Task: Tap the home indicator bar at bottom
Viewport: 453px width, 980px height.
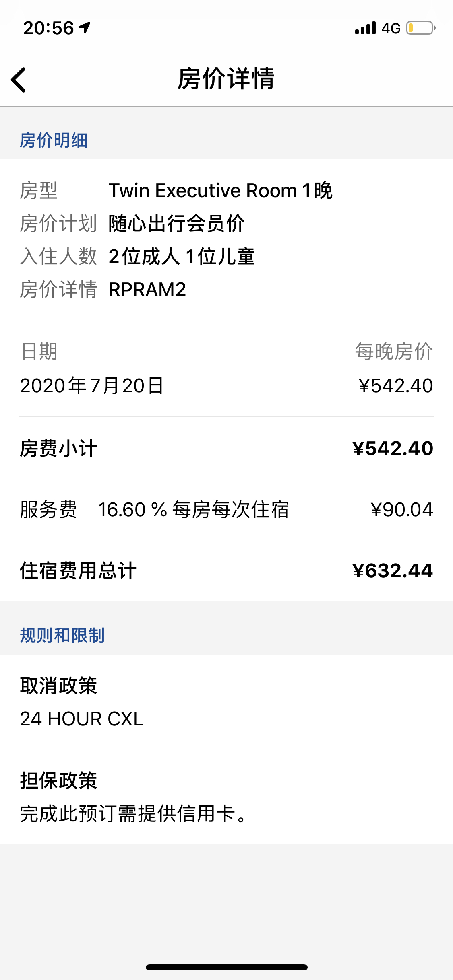Action: pyautogui.click(x=227, y=967)
